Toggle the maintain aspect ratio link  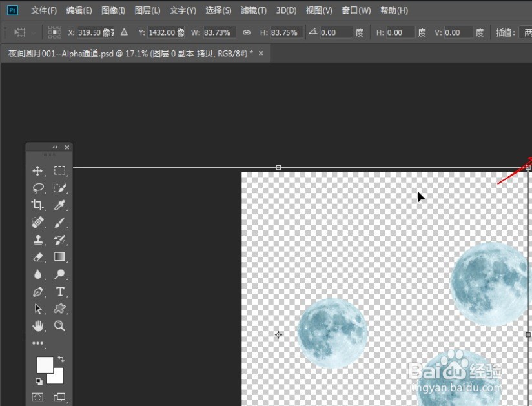(247, 32)
